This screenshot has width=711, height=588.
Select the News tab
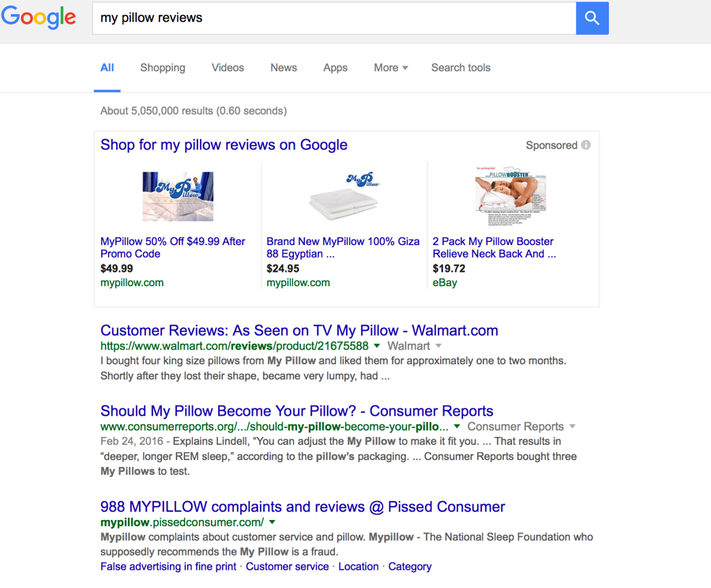click(284, 68)
